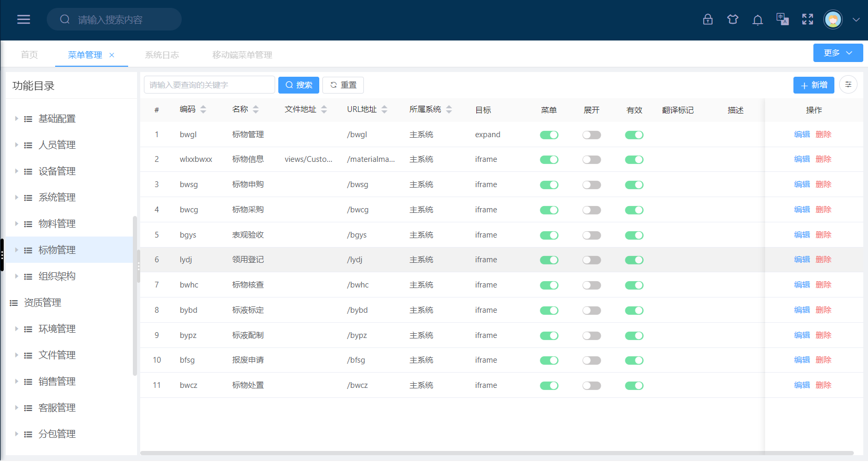Viewport: 868px width, 462px height.
Task: Focus the top search content field
Action: pos(114,19)
